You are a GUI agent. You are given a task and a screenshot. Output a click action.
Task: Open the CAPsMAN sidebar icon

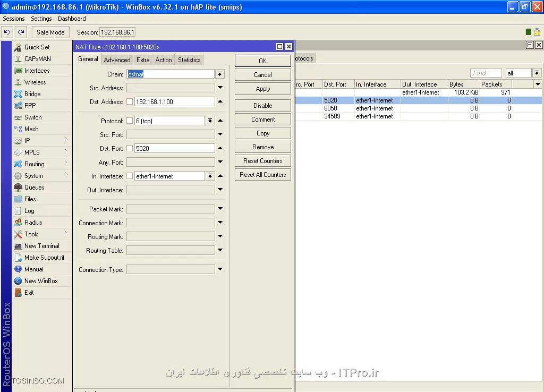(x=18, y=59)
